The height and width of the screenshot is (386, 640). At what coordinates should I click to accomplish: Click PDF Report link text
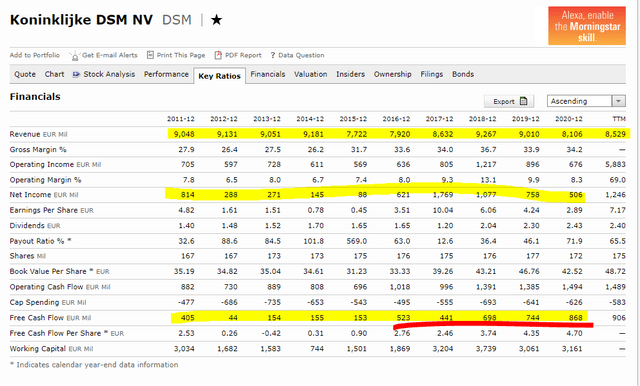[x=243, y=55]
